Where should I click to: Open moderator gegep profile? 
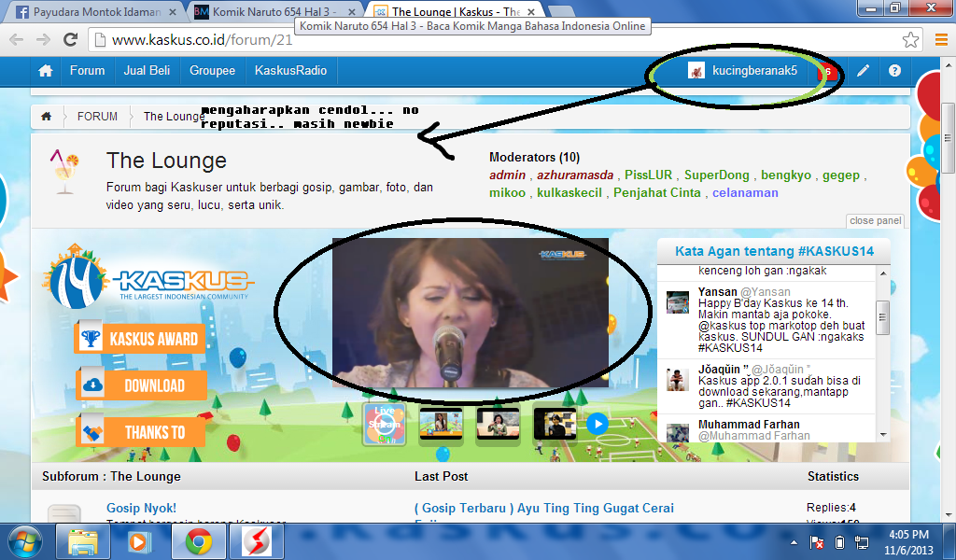coord(841,175)
